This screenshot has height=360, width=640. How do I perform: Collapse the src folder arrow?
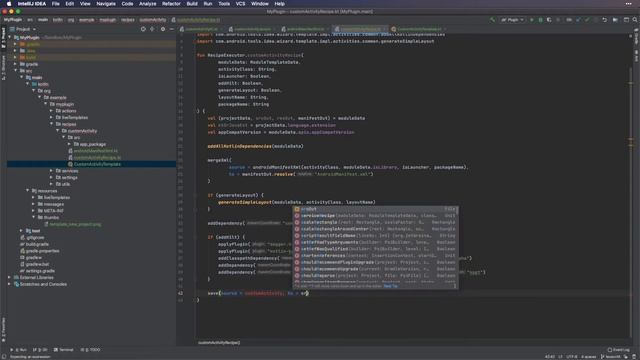point(16,71)
